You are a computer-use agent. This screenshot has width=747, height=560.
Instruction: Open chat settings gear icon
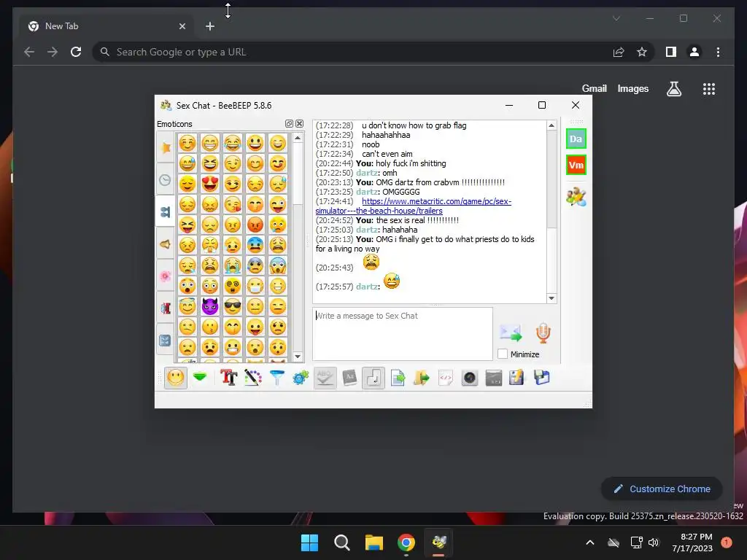click(301, 378)
